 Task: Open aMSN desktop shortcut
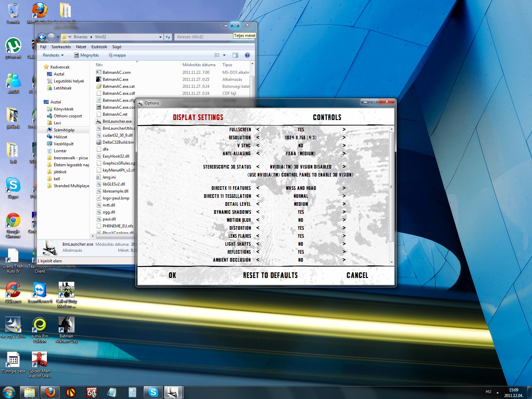(x=13, y=83)
